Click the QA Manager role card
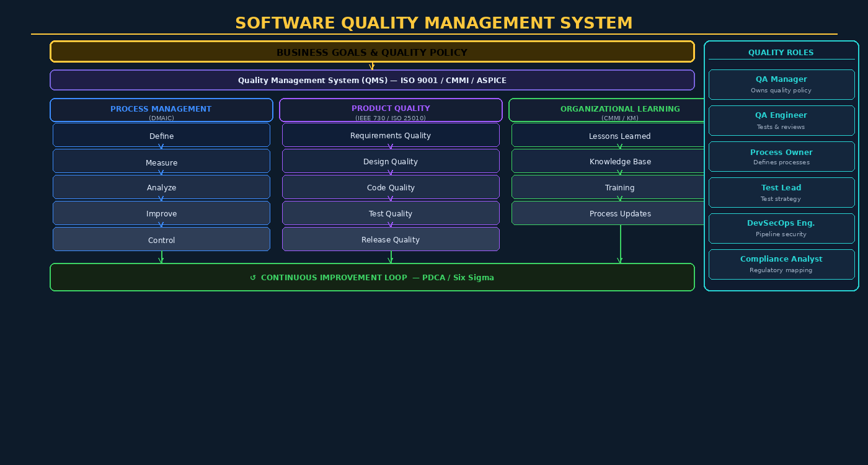The width and height of the screenshot is (868, 465). [x=781, y=84]
